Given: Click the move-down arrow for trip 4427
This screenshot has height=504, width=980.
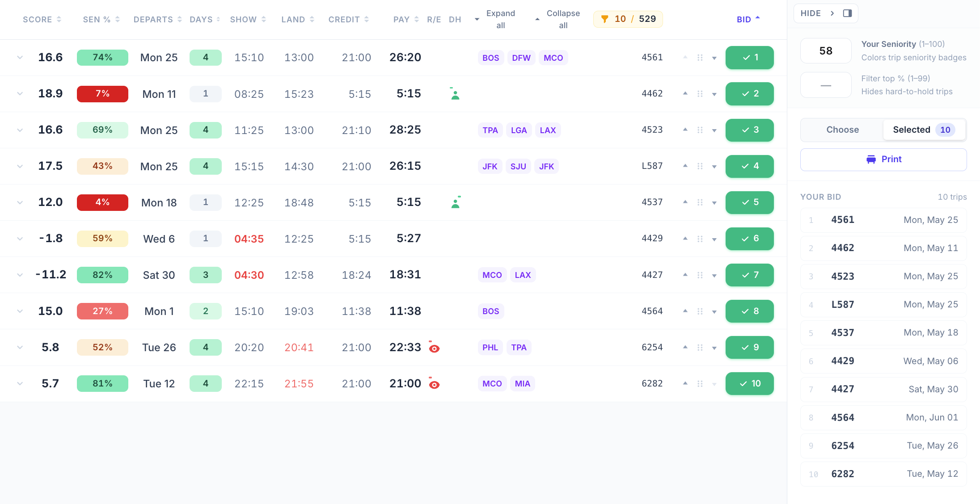Looking at the screenshot, I should (x=714, y=276).
